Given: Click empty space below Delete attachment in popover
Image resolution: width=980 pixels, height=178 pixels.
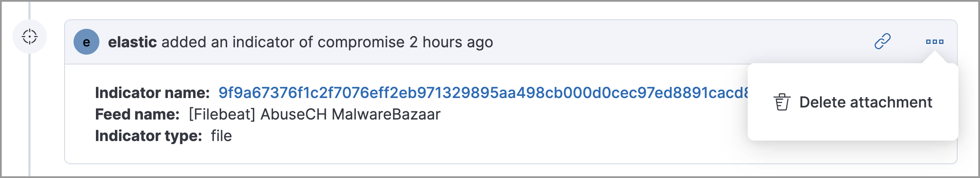Looking at the screenshot, I should [x=853, y=127].
